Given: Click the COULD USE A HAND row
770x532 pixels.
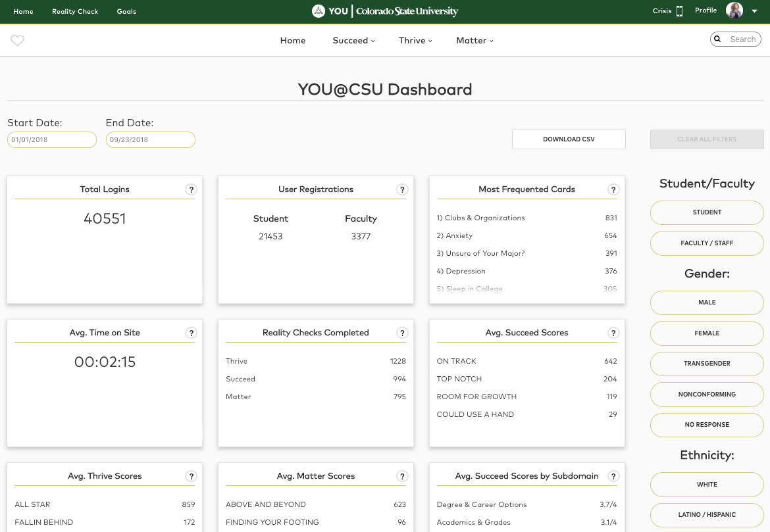Looking at the screenshot, I should coord(527,414).
